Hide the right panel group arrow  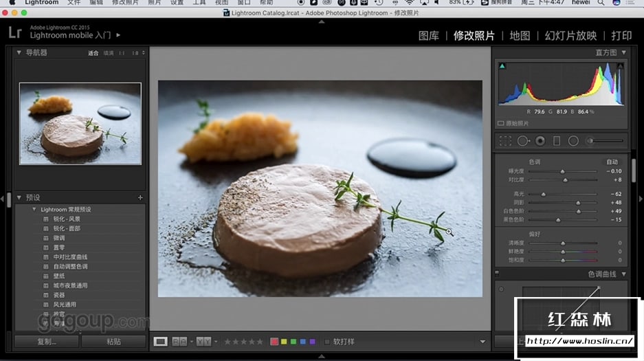pos(641,199)
